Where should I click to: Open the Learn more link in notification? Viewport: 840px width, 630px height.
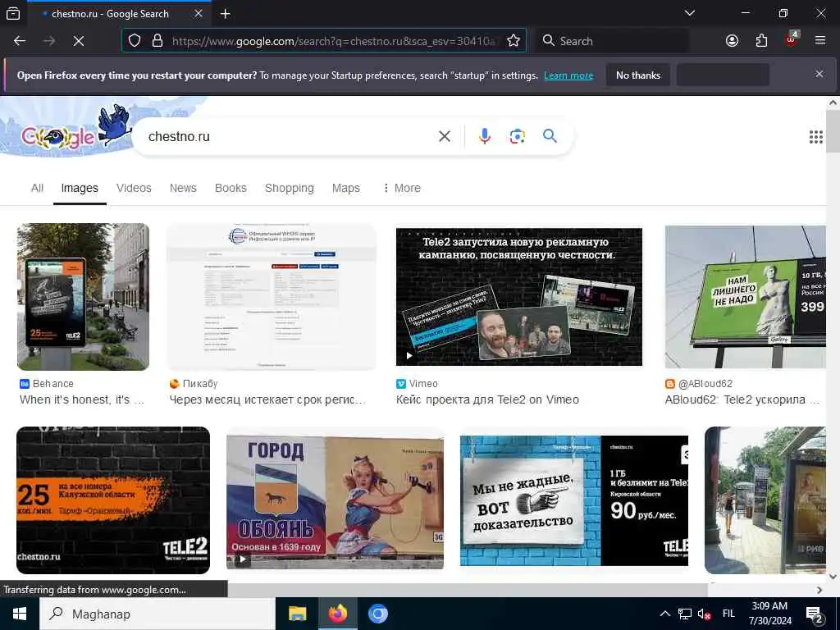(x=568, y=75)
